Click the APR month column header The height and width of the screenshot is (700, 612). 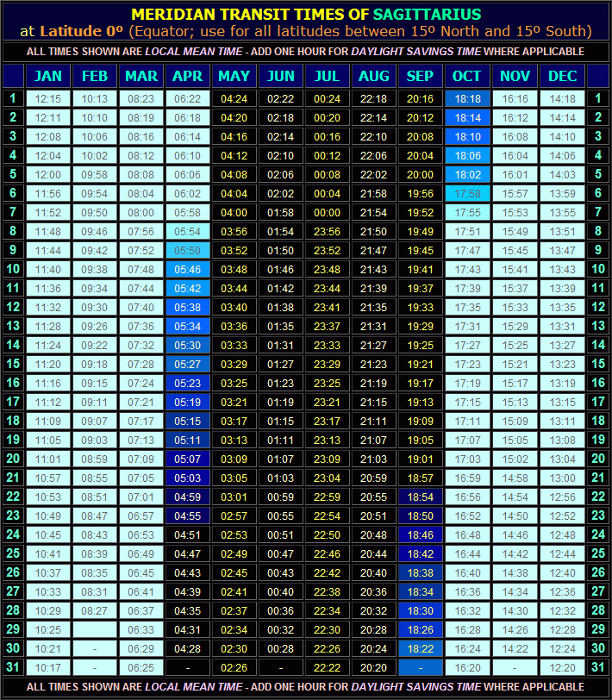click(x=188, y=76)
